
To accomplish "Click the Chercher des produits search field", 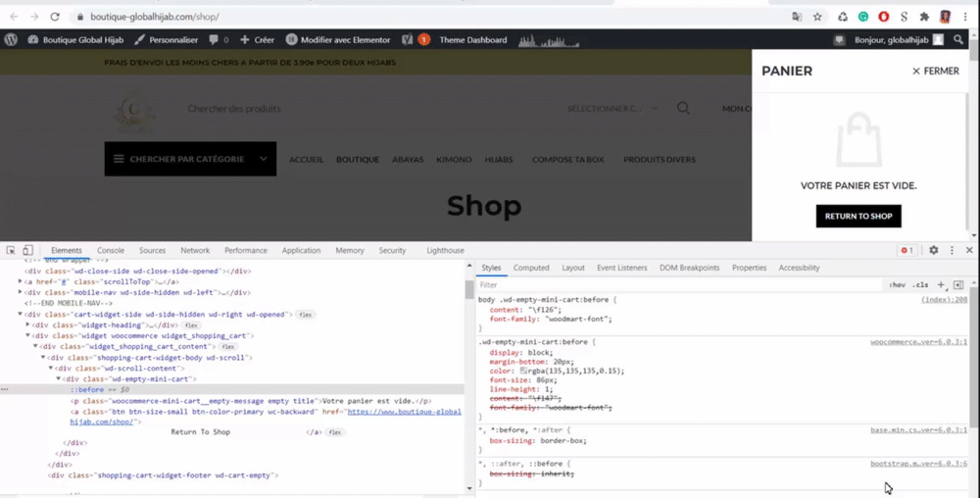I will [371, 108].
